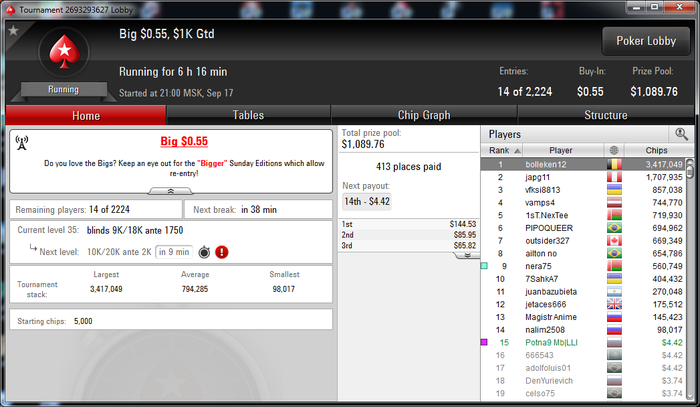
Task: Click the teal marker next to nera75
Action: (x=484, y=266)
